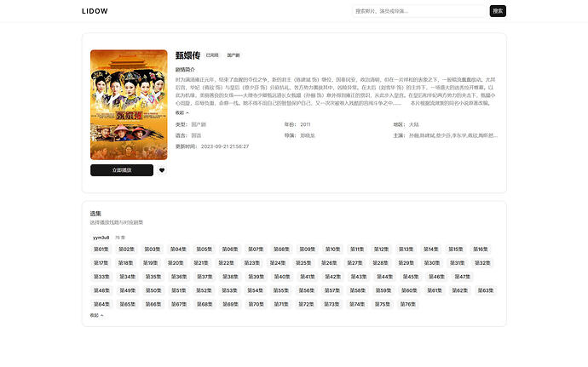Select episode 第01集
588x367 pixels.
pyautogui.click(x=101, y=249)
